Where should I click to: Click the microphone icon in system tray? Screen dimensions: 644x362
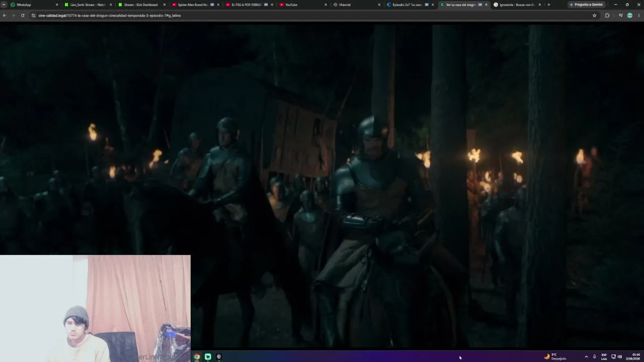tap(594, 356)
